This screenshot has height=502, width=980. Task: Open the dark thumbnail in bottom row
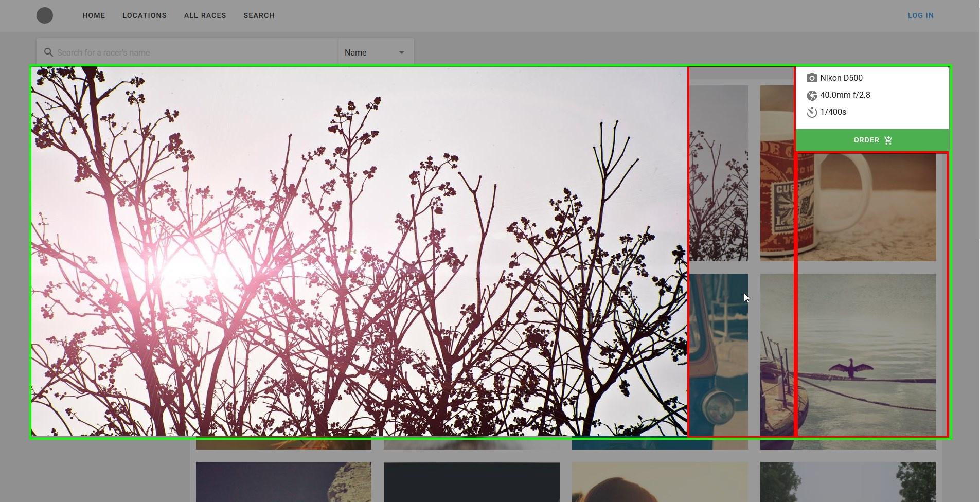(472, 482)
